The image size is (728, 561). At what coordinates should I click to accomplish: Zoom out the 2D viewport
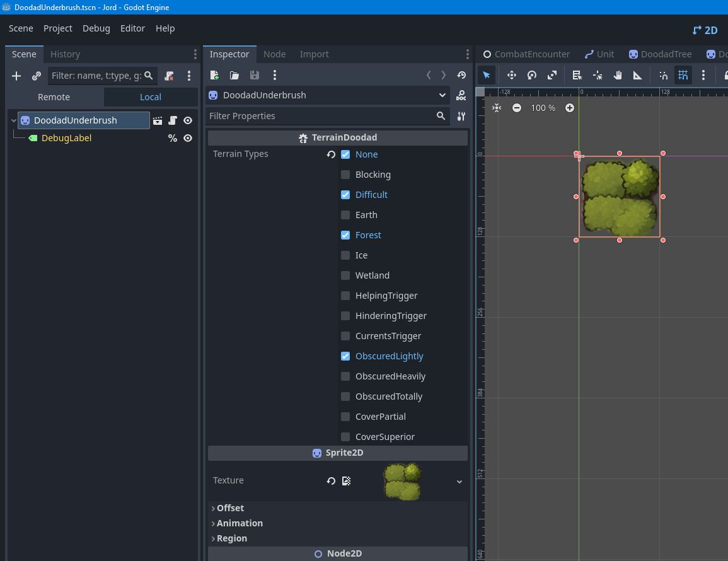coord(517,108)
